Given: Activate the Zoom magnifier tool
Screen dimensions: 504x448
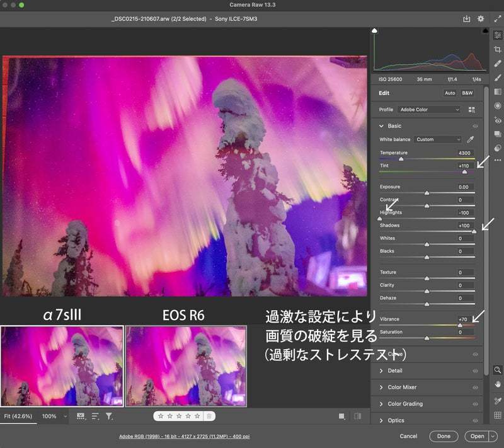Looking at the screenshot, I should tap(498, 370).
